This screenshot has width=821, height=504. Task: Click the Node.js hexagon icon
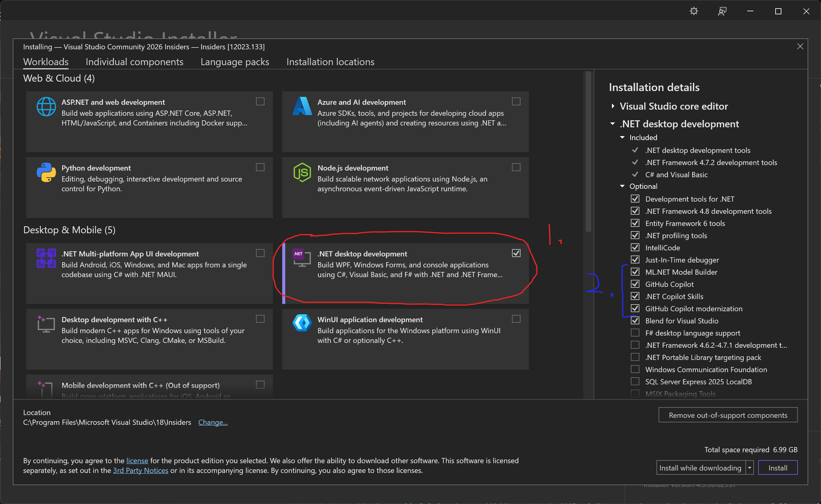(x=302, y=172)
